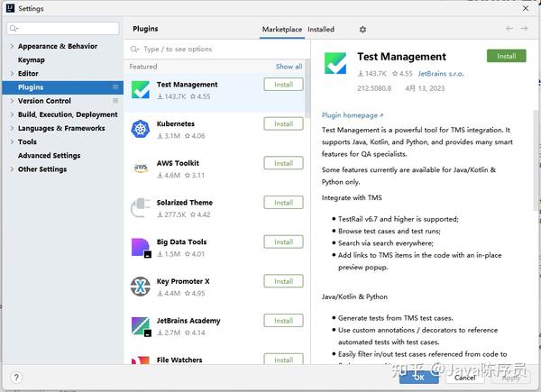Switch to the Installed tab

(321, 30)
